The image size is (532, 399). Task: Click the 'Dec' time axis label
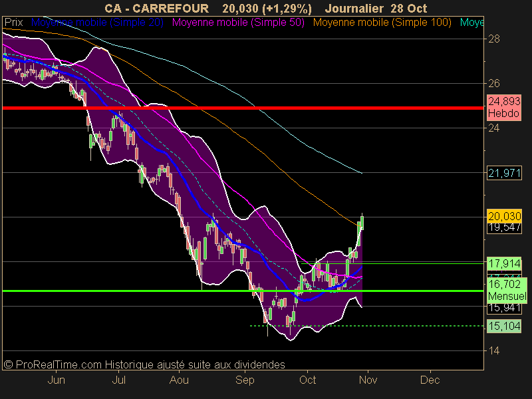click(430, 380)
